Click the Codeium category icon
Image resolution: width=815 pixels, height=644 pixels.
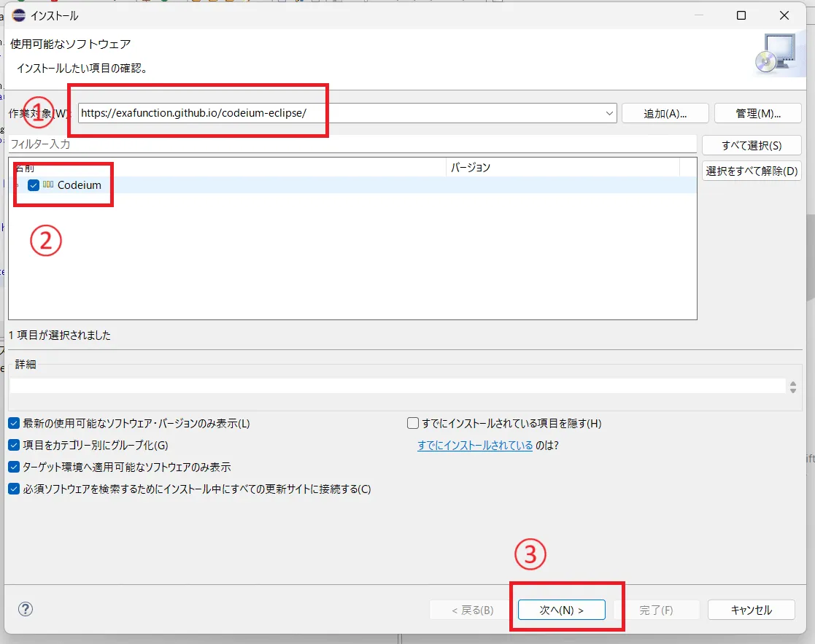click(48, 185)
